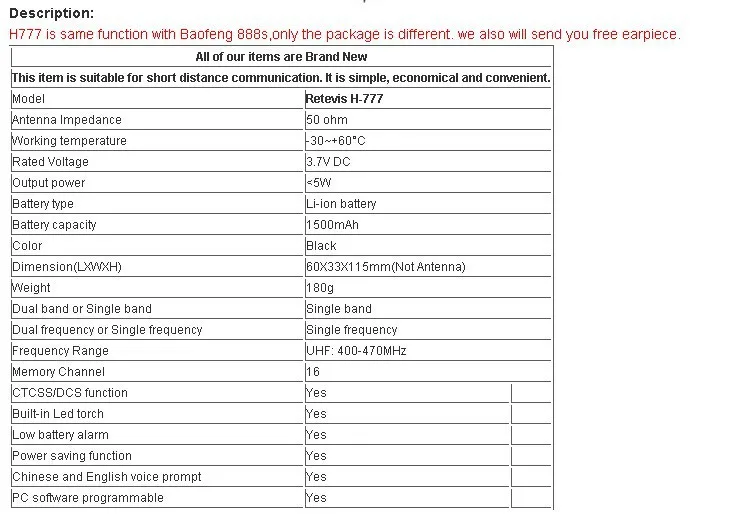Click 'Yes' beside 'PC software programmable'
The width and height of the screenshot is (732, 515).
[316, 498]
